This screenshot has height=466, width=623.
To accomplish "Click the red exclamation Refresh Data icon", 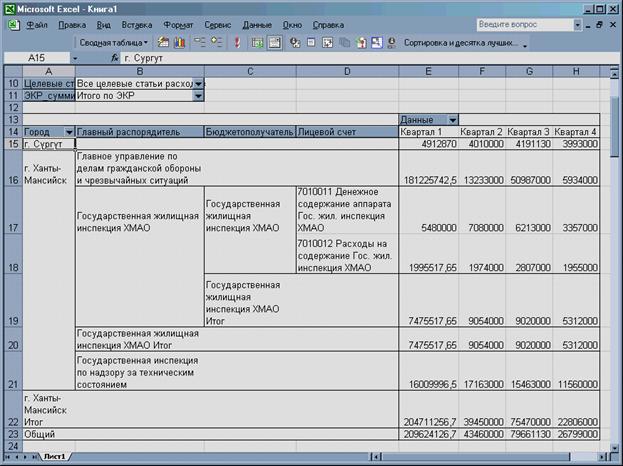I will (237, 43).
